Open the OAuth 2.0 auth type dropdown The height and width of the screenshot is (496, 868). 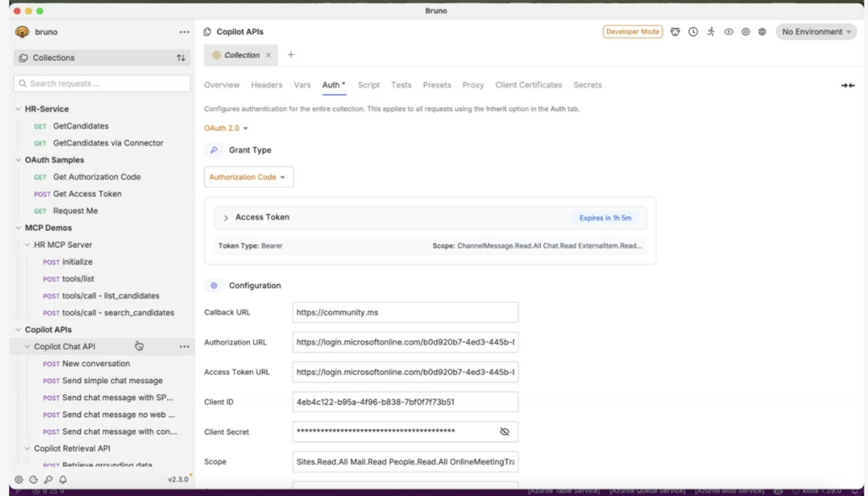point(226,129)
